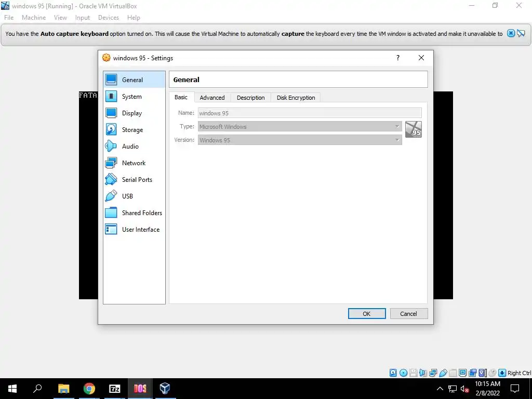532x399 pixels.
Task: Click the settings dialog gear title icon
Action: [x=107, y=58]
